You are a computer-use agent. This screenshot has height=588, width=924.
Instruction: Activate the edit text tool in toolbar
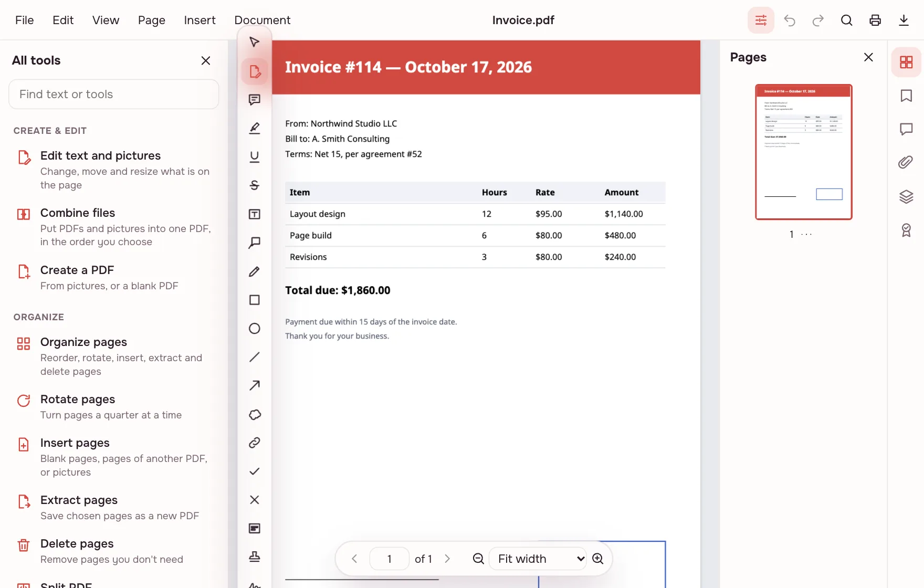pos(255,71)
